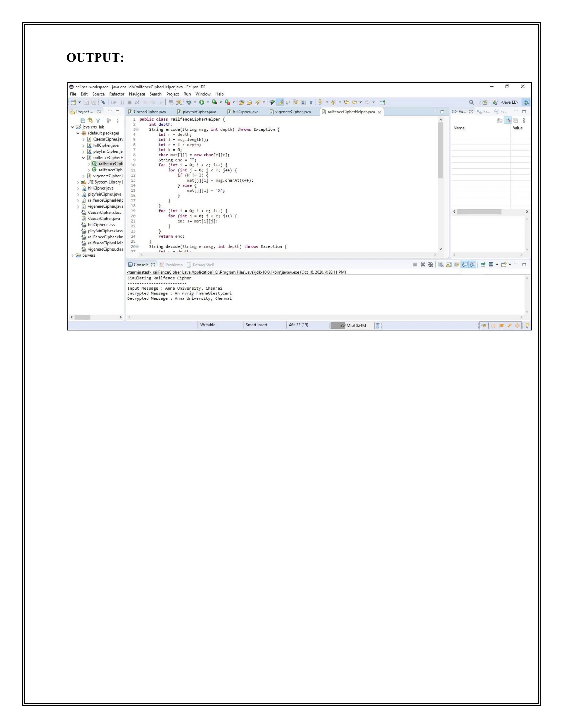This screenshot has height=728, width=563.
Task: Close the railfenceCipherHelper.java tab
Action: (x=379, y=112)
